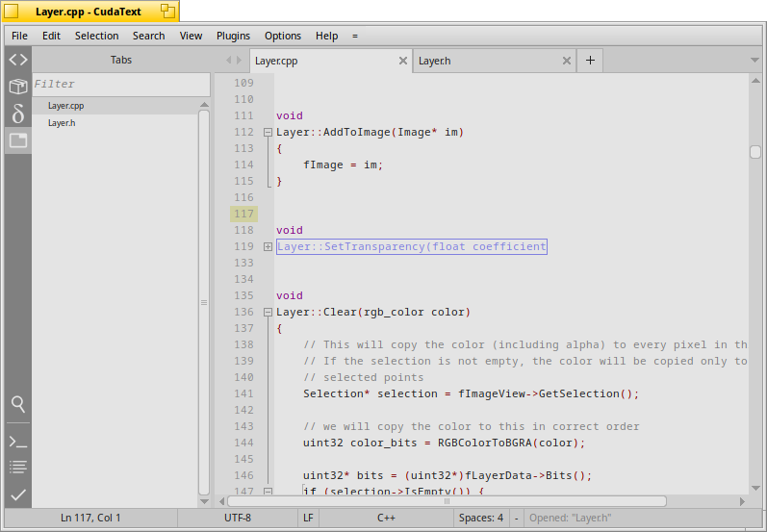The height and width of the screenshot is (532, 767).
Task: Open the Plugins menu
Action: pos(233,36)
